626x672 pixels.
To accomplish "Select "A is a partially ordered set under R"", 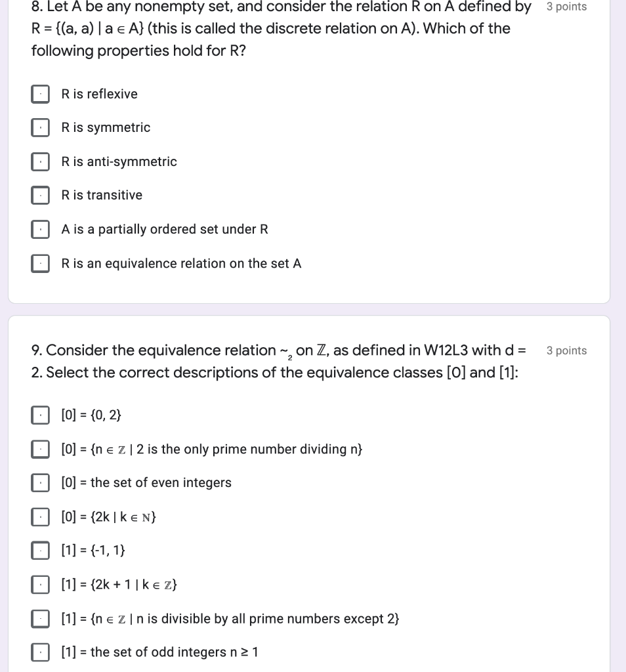I will coord(40,229).
